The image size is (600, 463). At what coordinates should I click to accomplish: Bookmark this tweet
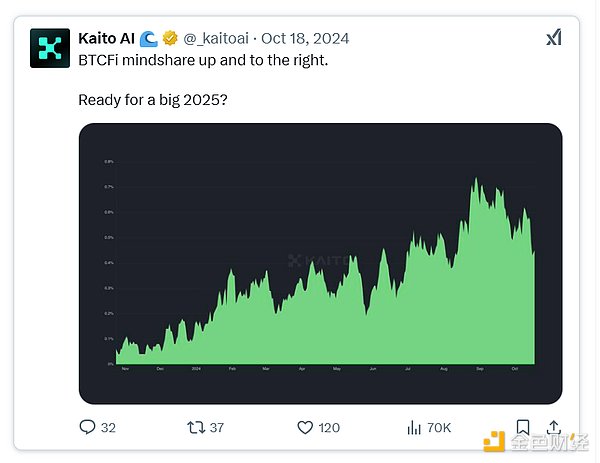(522, 427)
